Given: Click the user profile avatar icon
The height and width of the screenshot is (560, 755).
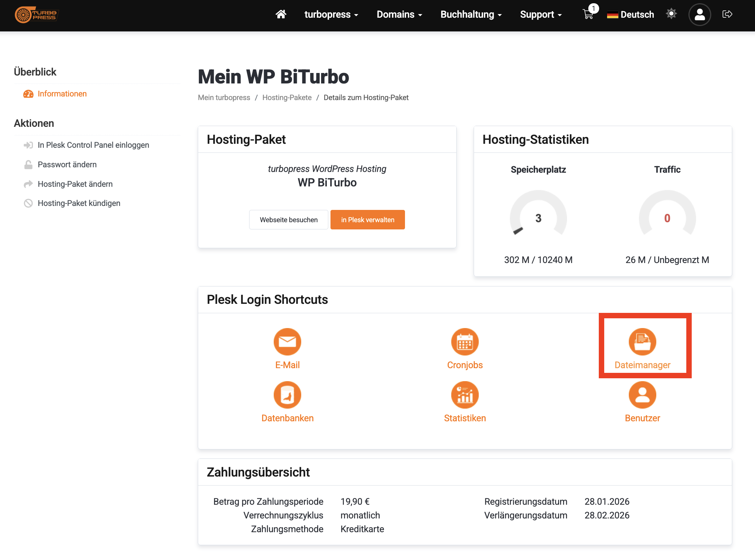Looking at the screenshot, I should [x=699, y=14].
